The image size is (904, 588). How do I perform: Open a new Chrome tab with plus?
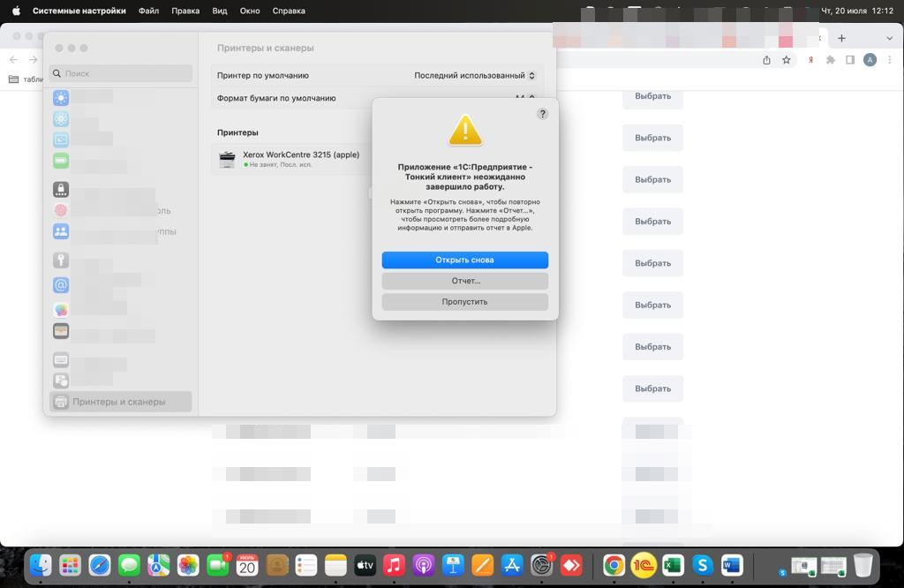click(841, 38)
